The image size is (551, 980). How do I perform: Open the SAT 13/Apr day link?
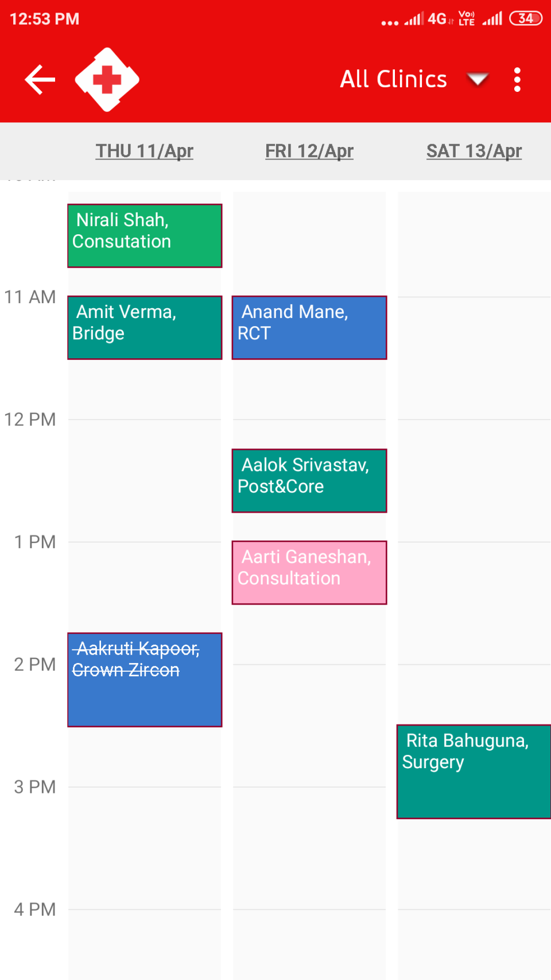pyautogui.click(x=474, y=151)
